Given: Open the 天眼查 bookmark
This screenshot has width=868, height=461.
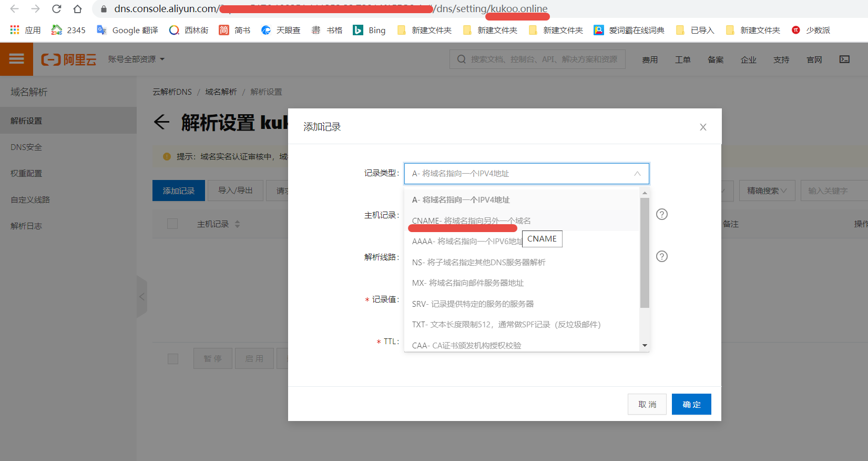Looking at the screenshot, I should 281,30.
